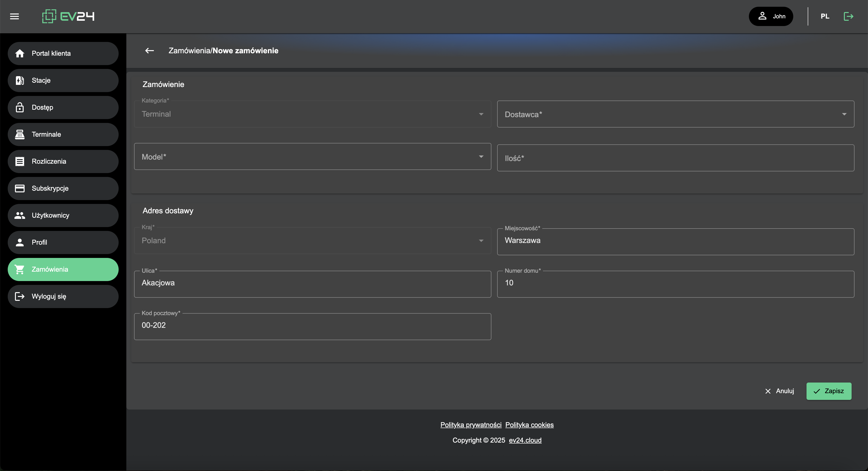Image resolution: width=868 pixels, height=471 pixels.
Task: Open the Model dropdown
Action: click(312, 157)
